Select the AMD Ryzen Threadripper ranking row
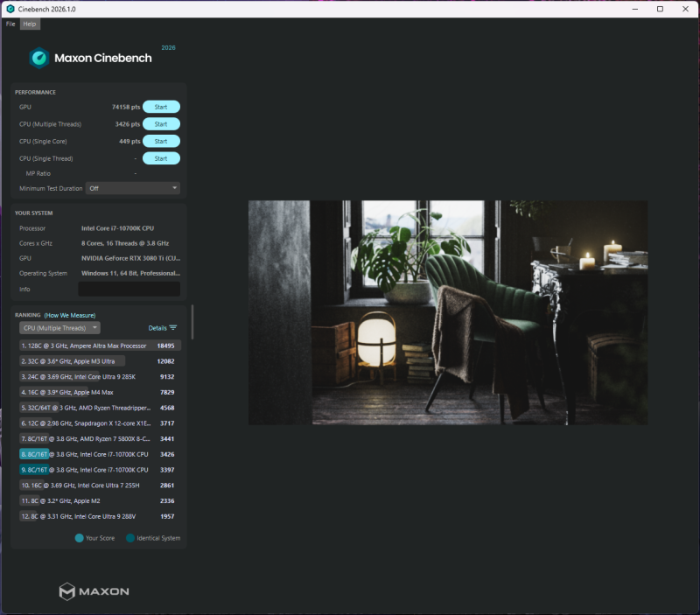 [x=100, y=408]
